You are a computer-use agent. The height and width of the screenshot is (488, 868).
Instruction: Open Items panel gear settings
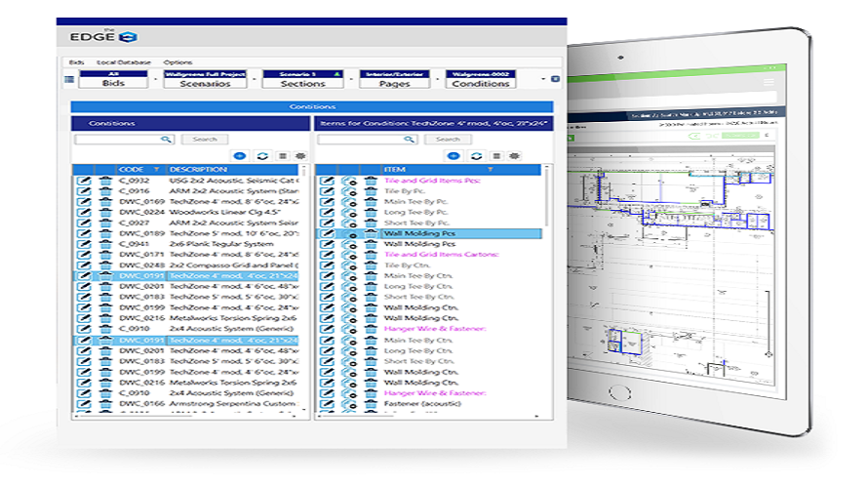click(514, 155)
